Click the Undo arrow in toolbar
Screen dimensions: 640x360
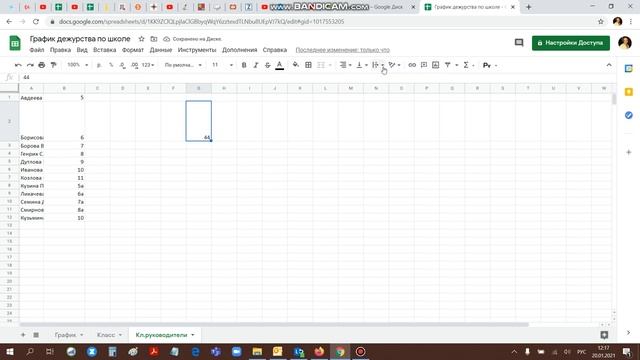click(x=18, y=65)
